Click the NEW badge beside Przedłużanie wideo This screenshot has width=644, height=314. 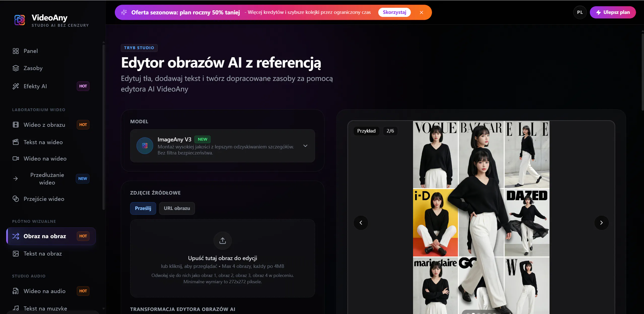(83, 179)
